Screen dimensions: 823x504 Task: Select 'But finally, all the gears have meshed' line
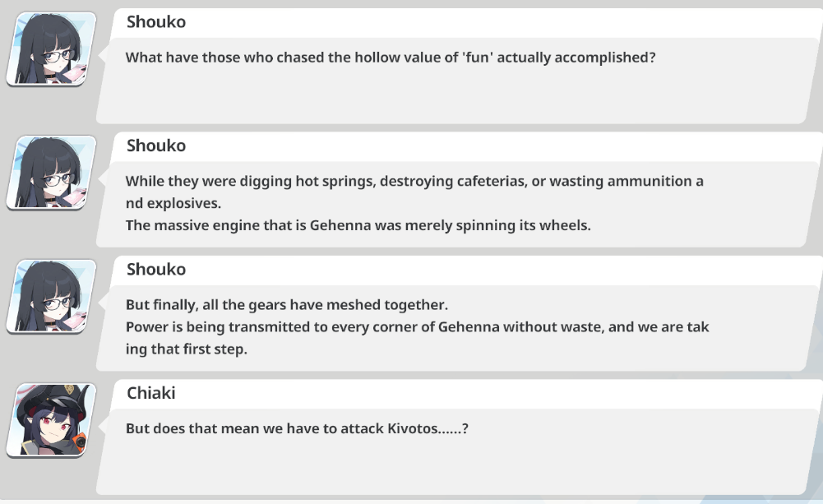coord(287,305)
